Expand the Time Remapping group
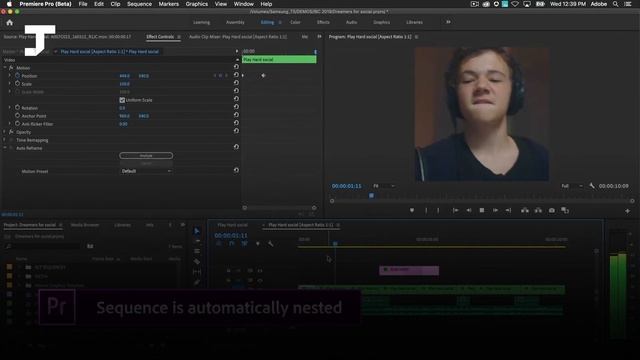Image resolution: width=640 pixels, height=360 pixels. tap(5, 140)
